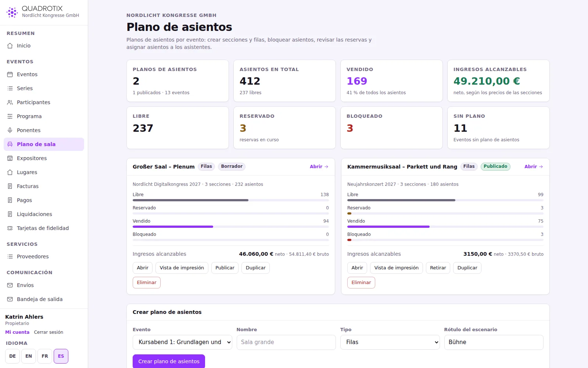Click the user name Katrin Ahlers

click(24, 317)
